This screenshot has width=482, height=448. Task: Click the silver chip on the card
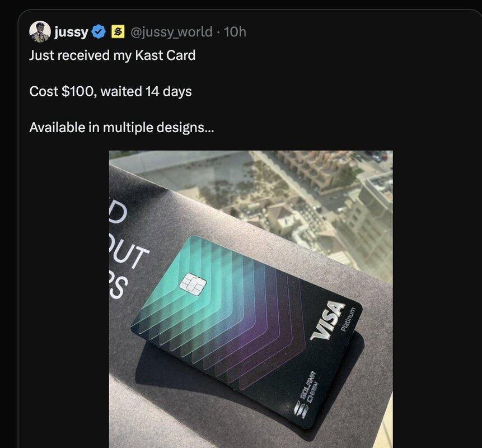193,284
